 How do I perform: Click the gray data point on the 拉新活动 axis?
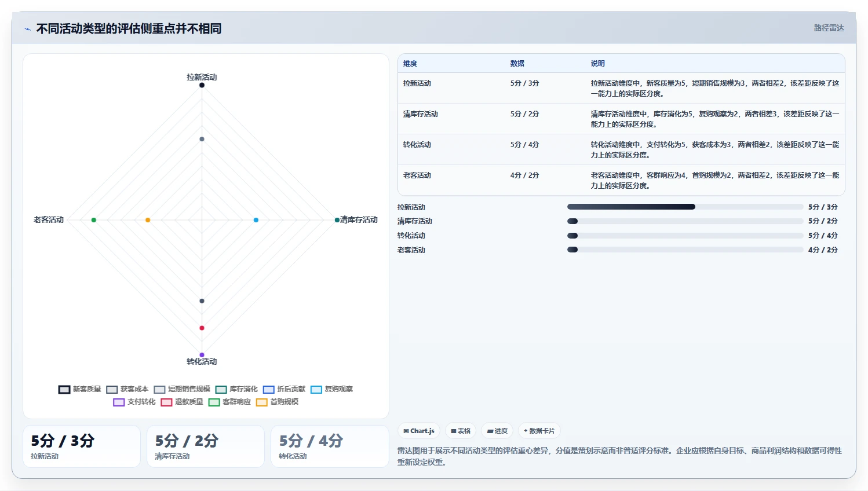click(x=202, y=139)
